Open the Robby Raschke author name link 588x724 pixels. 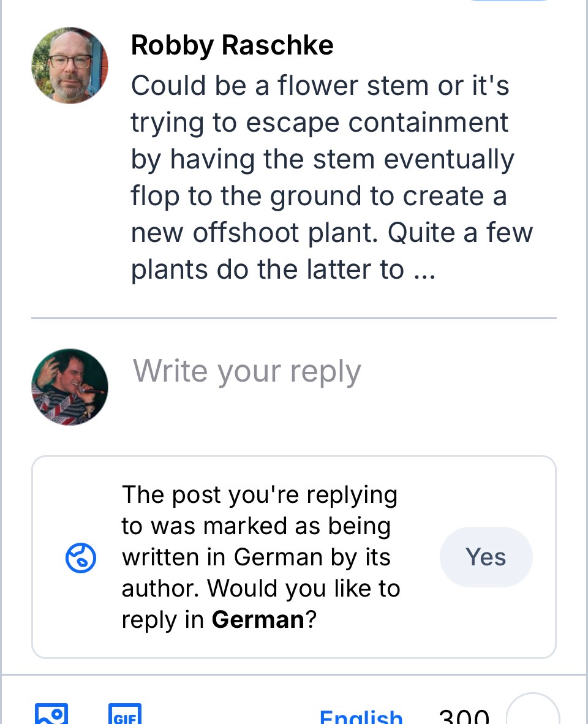click(x=232, y=46)
